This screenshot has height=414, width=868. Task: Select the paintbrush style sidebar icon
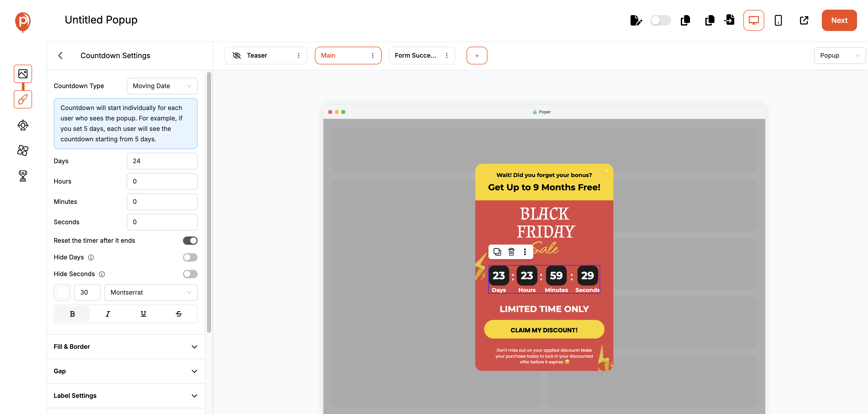[x=23, y=99]
